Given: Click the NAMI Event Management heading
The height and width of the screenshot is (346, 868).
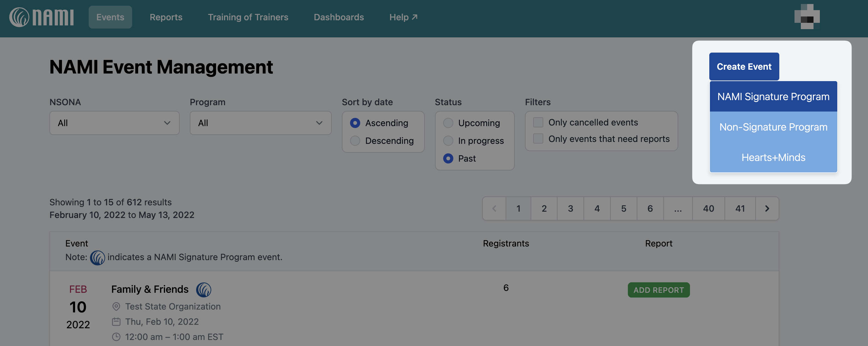Looking at the screenshot, I should coord(161,67).
